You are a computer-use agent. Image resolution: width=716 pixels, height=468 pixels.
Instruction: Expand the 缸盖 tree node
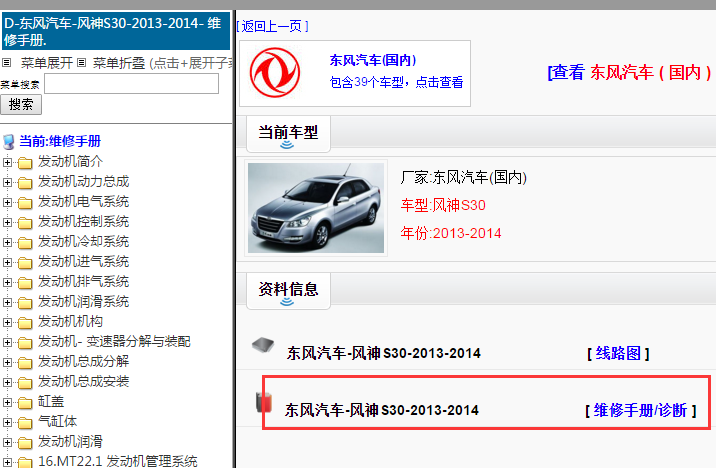tap(7, 402)
